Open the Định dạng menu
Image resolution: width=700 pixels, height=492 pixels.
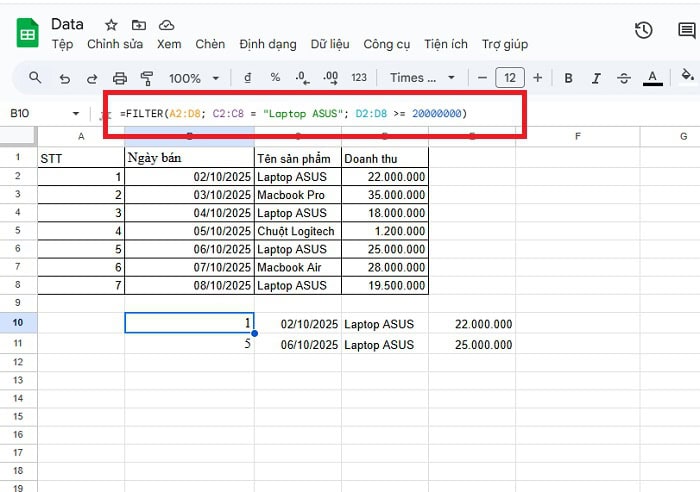(268, 44)
